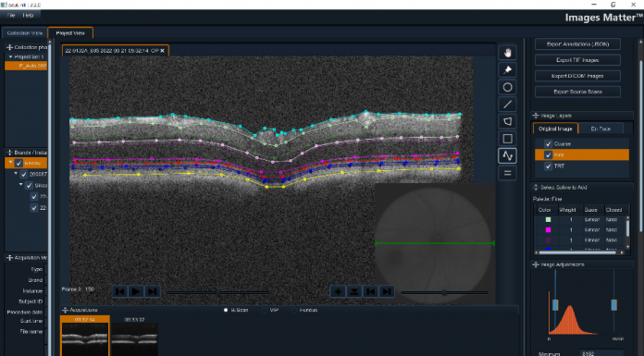Select the pin marker tool
This screenshot has height=356, width=644.
click(x=508, y=69)
